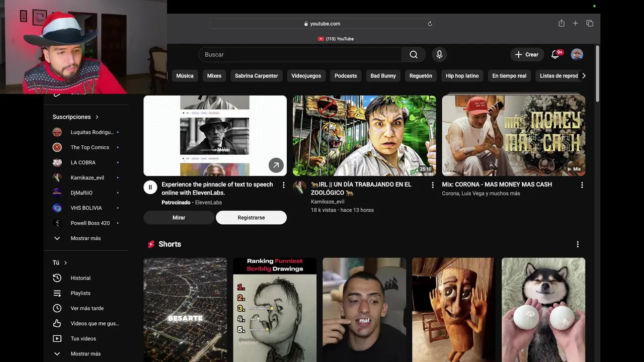Screen dimensions: 644x362
Task: Click the page vertical scrollbar
Action: point(597,73)
